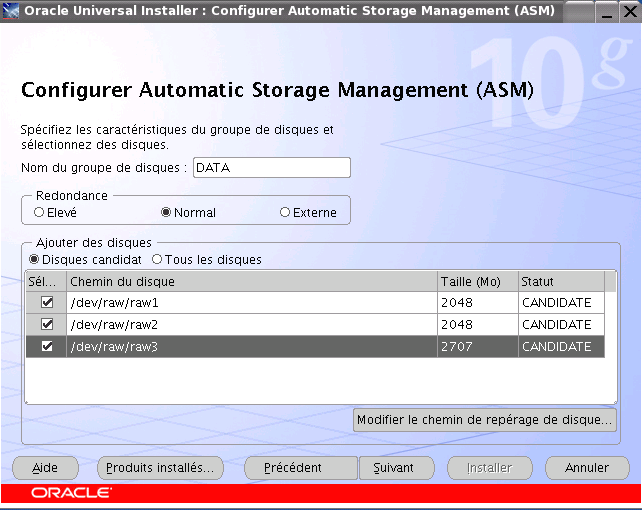Select the /dev/raw/raw2 path cell
Screen dimensions: 642x511
tap(252, 325)
